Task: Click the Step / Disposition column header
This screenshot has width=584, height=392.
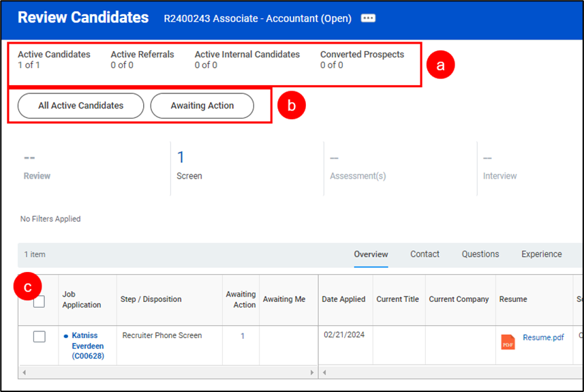Action: pos(151,299)
